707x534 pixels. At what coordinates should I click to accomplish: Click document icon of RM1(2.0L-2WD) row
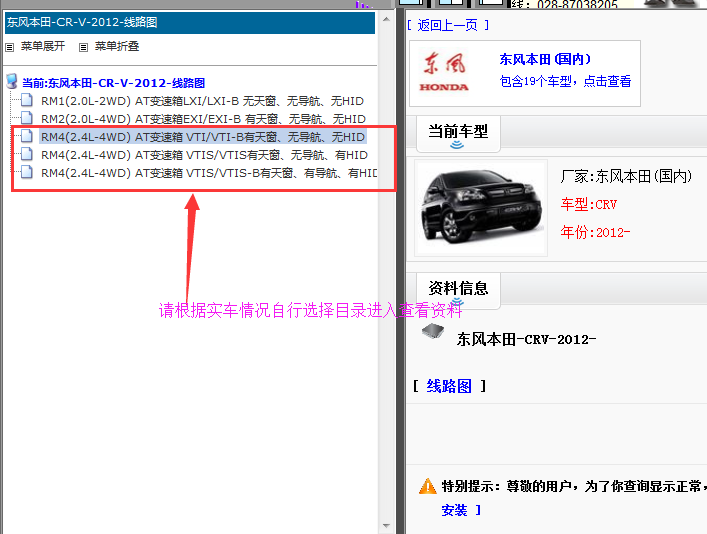(27, 100)
